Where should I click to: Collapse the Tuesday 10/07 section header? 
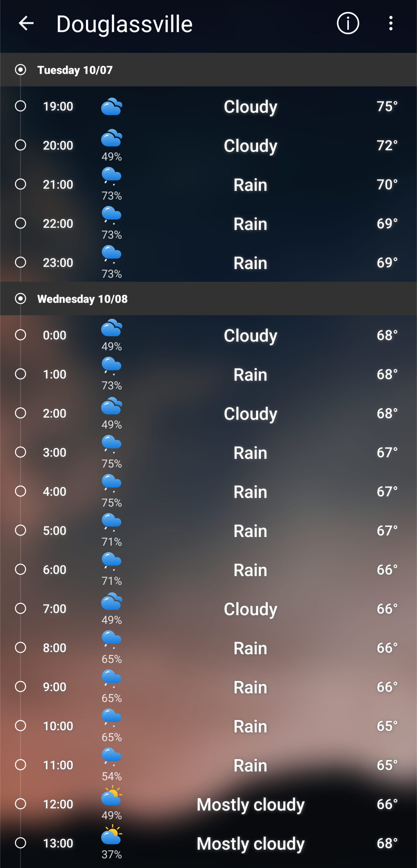click(208, 70)
